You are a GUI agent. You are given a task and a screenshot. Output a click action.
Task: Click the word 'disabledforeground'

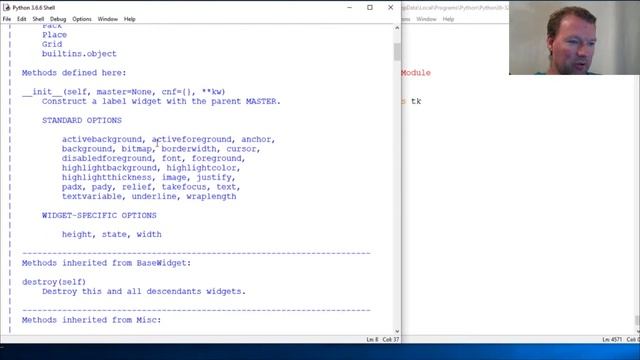[x=107, y=158]
